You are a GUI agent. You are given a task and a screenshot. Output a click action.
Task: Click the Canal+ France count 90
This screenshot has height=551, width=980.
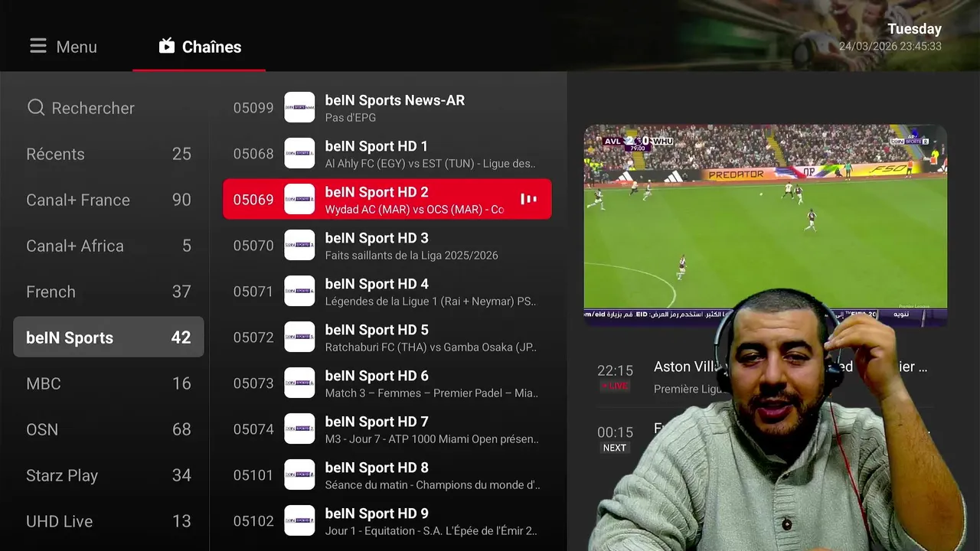[x=181, y=200]
